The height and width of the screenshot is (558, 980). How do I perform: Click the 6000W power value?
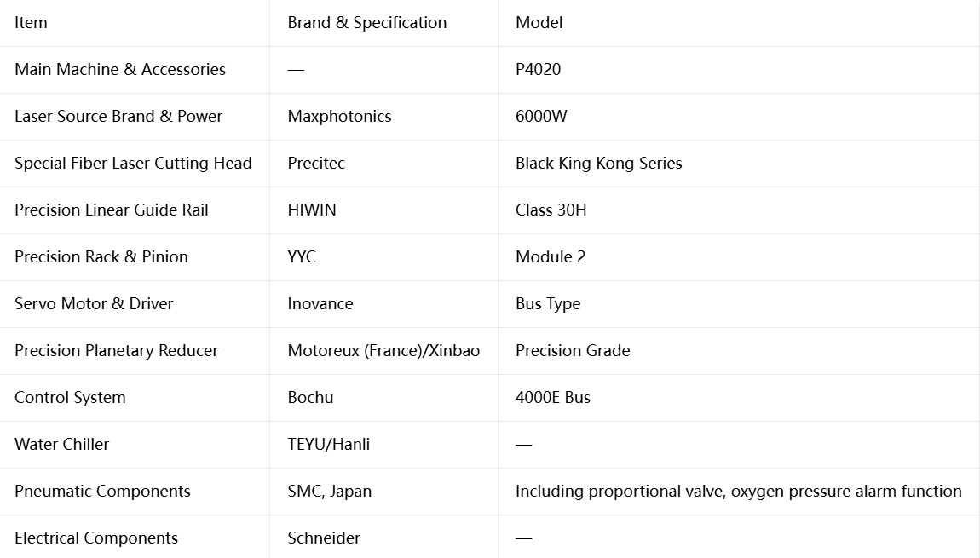click(x=541, y=116)
